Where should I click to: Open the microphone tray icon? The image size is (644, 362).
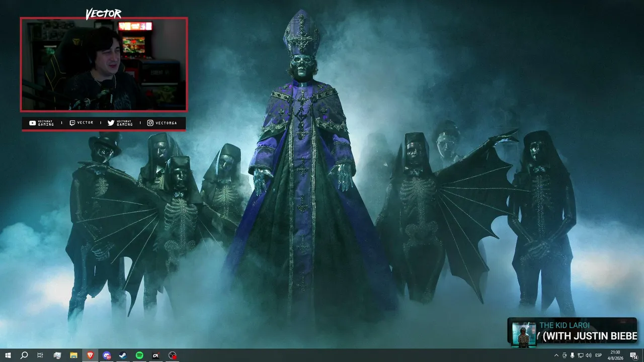tap(572, 355)
